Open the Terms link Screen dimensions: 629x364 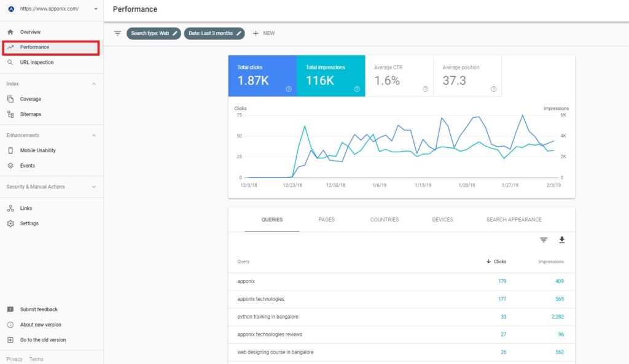(36, 359)
